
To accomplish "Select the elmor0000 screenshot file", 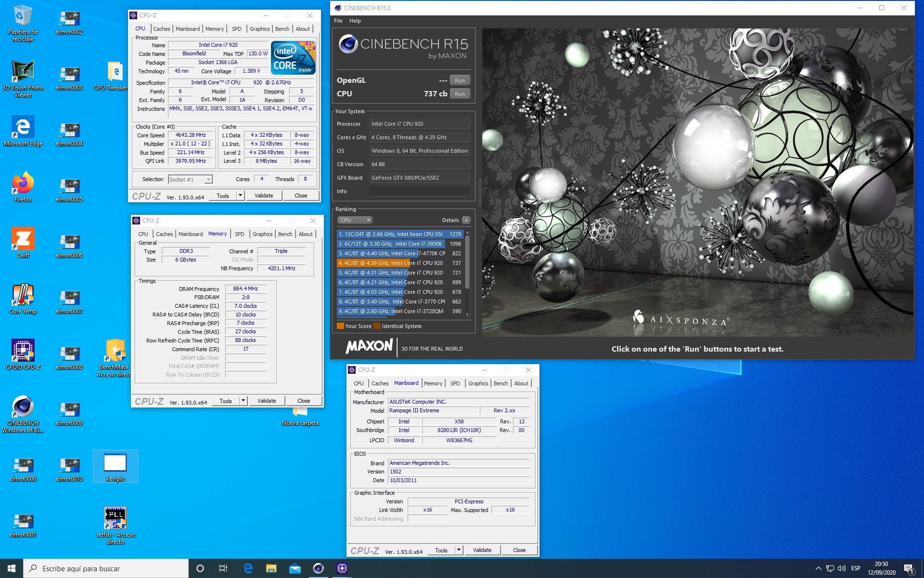I will coord(23,470).
